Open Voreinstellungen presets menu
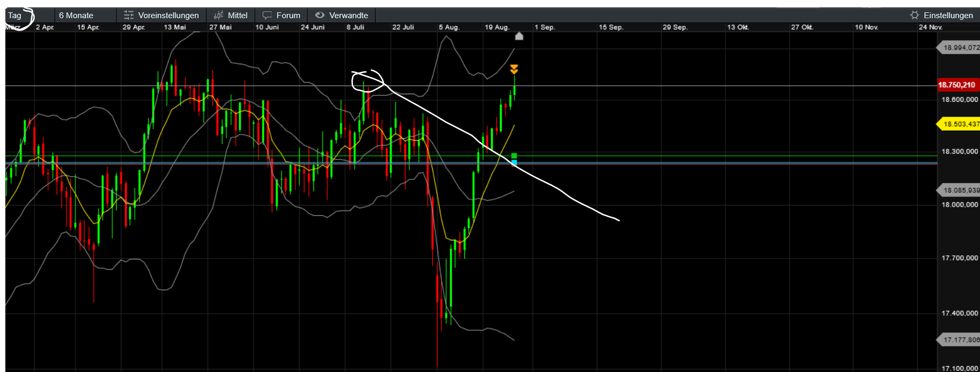 click(x=169, y=16)
